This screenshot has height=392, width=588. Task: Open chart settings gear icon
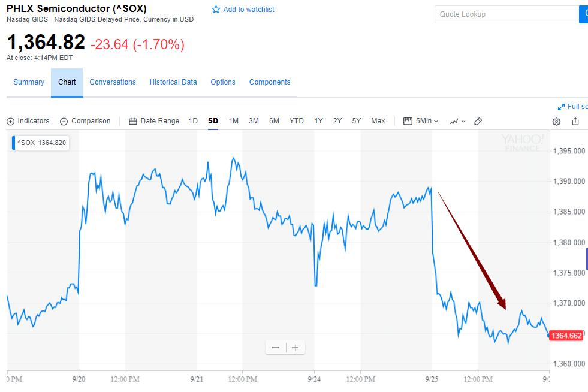556,122
